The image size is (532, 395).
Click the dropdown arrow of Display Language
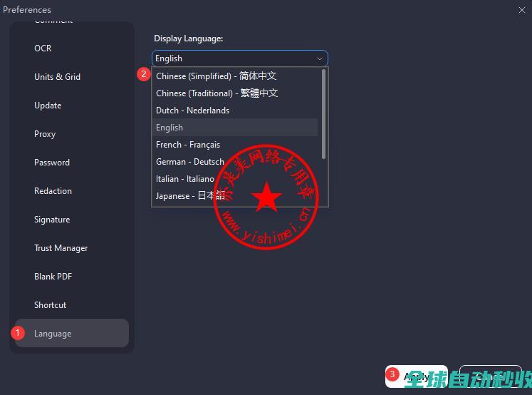320,58
